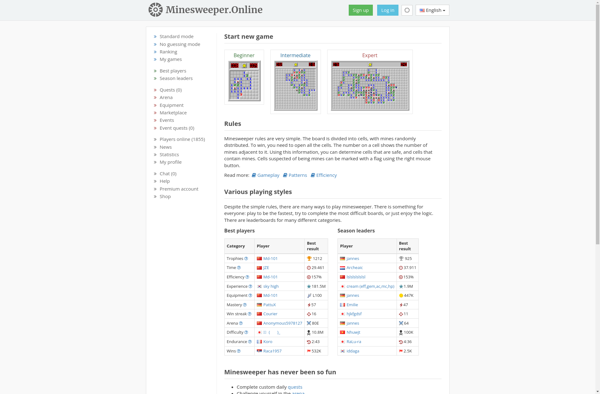Viewport: 600px width, 394px height.
Task: Open Statistics in the sidebar
Action: tap(169, 155)
